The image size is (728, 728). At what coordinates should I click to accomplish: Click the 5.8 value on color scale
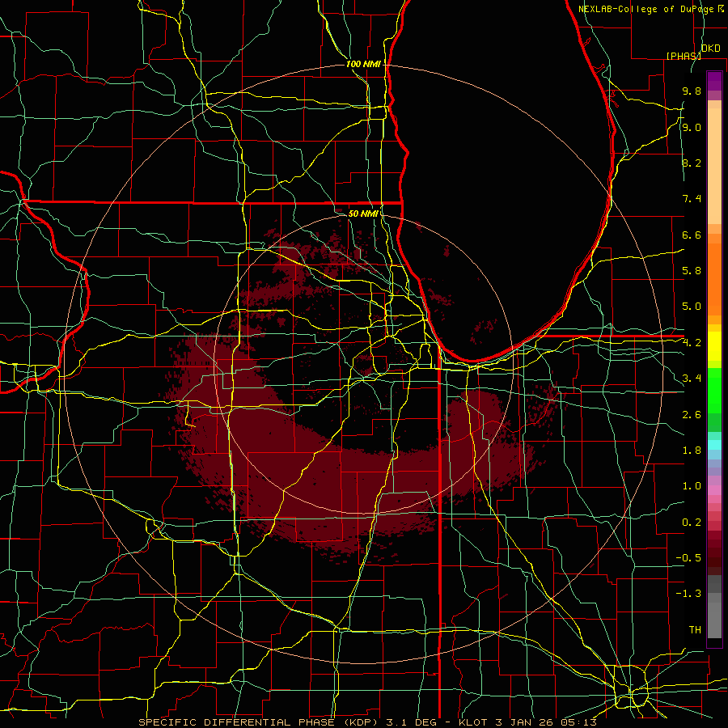[692, 271]
